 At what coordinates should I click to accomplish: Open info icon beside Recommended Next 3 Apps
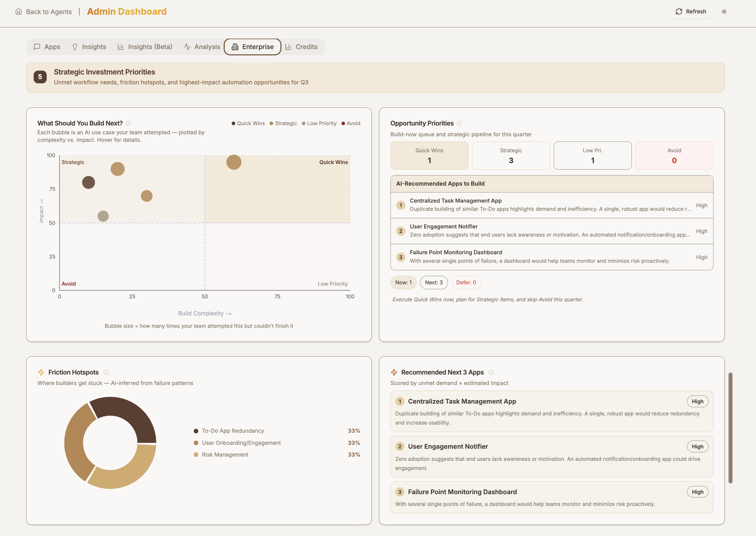(491, 372)
